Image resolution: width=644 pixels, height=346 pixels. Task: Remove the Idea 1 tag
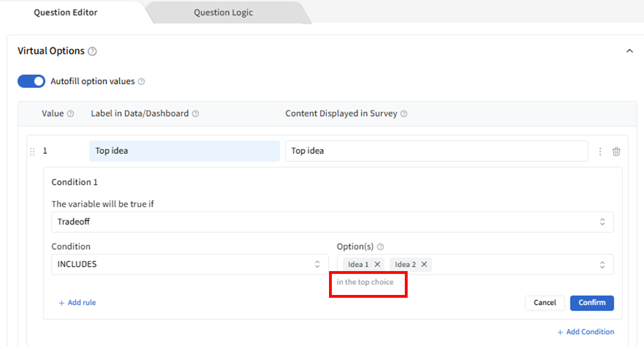(x=377, y=265)
